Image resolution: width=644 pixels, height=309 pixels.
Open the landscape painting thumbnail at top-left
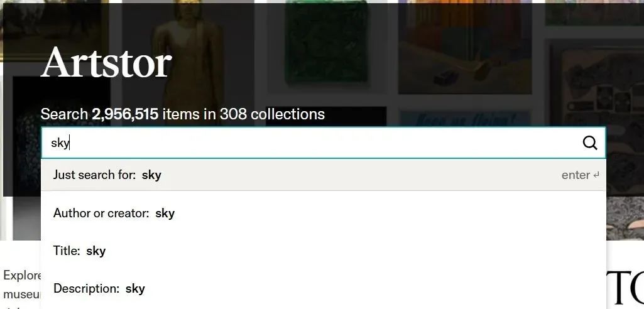[x=54, y=30]
